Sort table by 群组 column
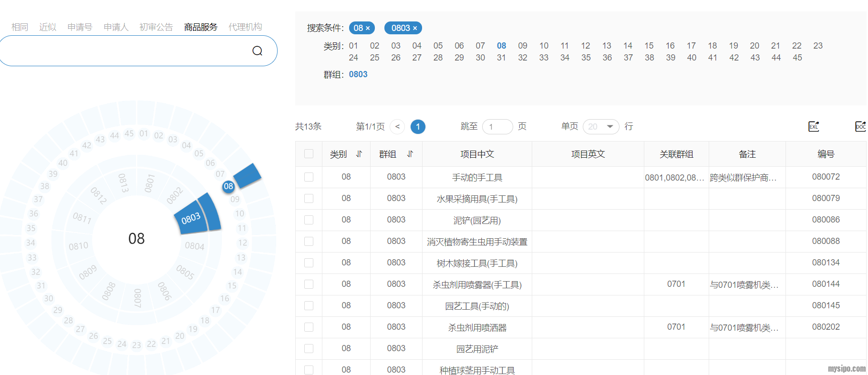 coord(410,154)
